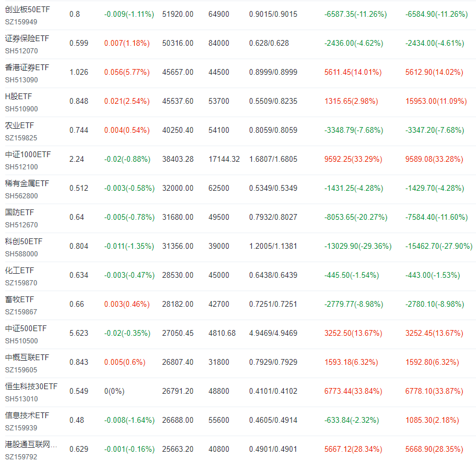The image size is (476, 464).
Task: Click the price change 0.004(0.54%)
Action: (127, 130)
